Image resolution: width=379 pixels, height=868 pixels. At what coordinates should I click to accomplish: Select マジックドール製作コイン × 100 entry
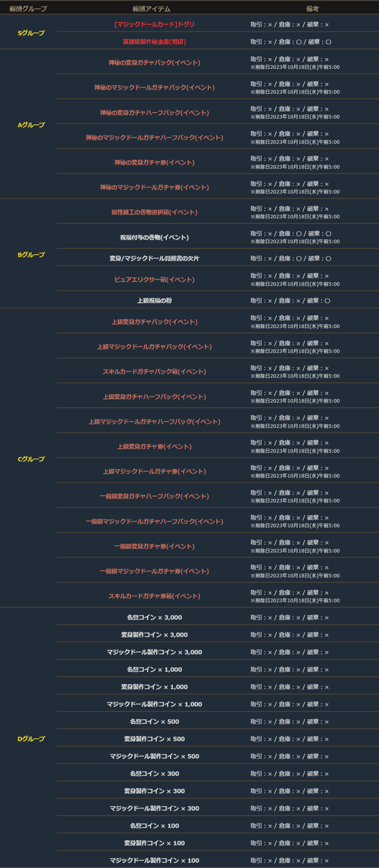coord(154,861)
